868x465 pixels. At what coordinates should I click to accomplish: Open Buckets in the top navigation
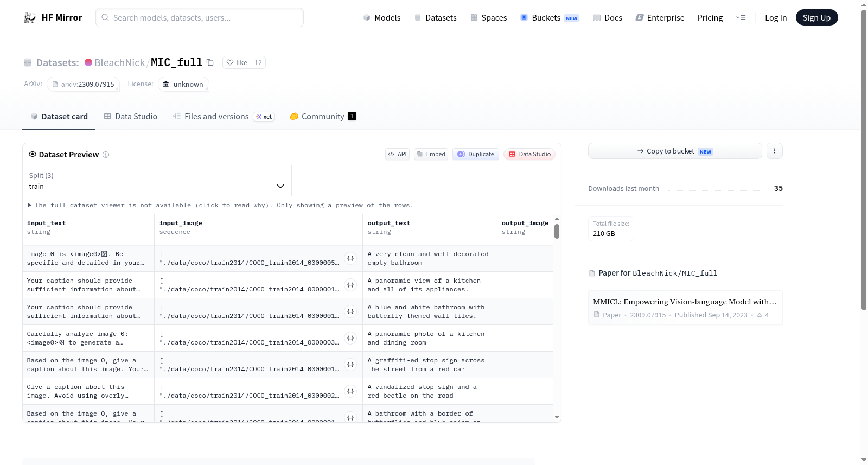click(x=550, y=18)
